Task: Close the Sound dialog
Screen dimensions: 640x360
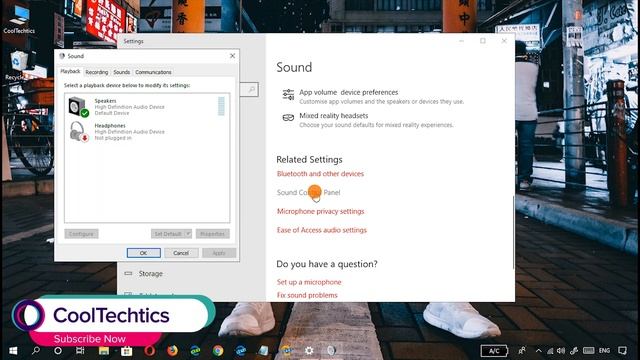Action: [x=232, y=56]
